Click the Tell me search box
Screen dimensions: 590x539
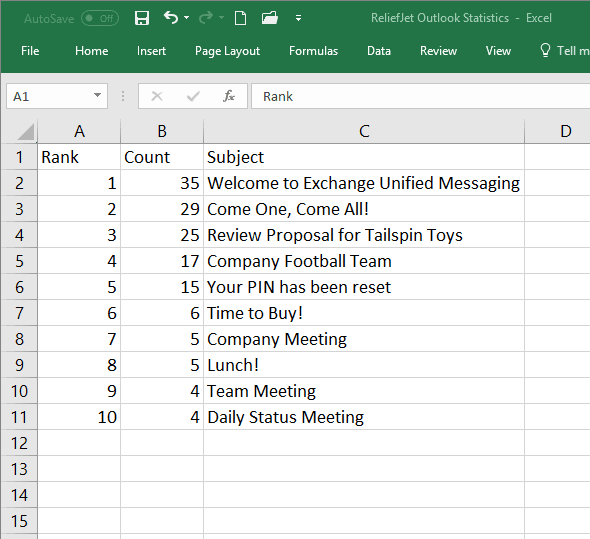click(564, 51)
